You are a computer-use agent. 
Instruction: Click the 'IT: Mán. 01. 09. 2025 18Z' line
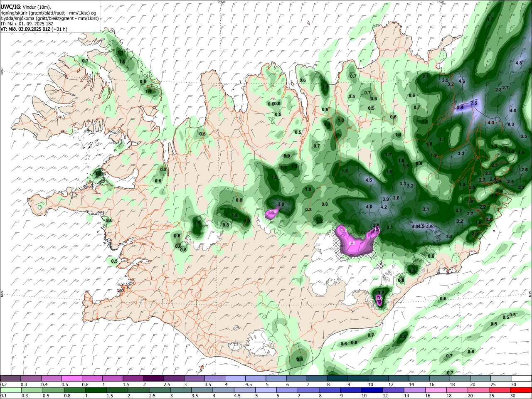coord(27,24)
